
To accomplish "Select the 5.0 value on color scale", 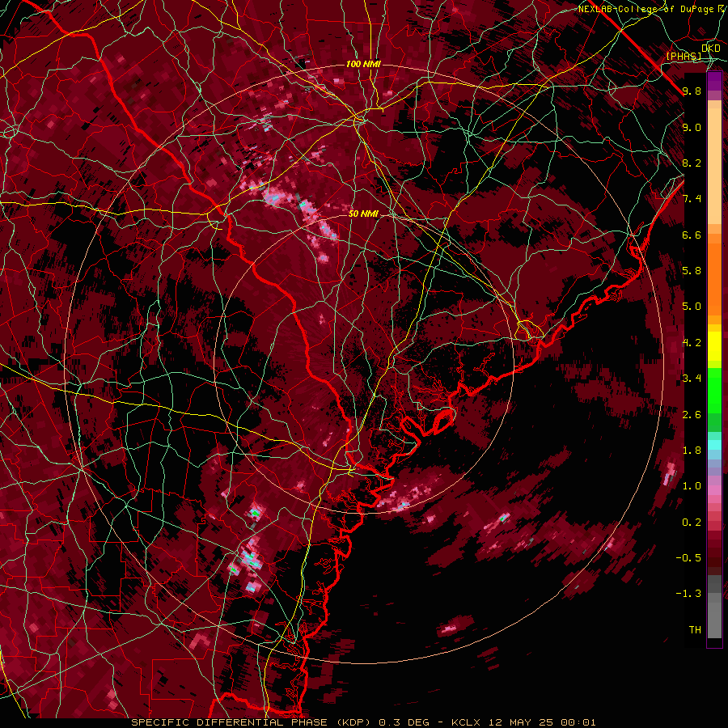I will (x=692, y=307).
